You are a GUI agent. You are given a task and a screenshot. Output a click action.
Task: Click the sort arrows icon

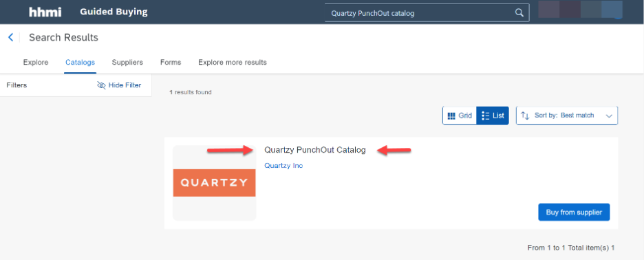tap(525, 116)
